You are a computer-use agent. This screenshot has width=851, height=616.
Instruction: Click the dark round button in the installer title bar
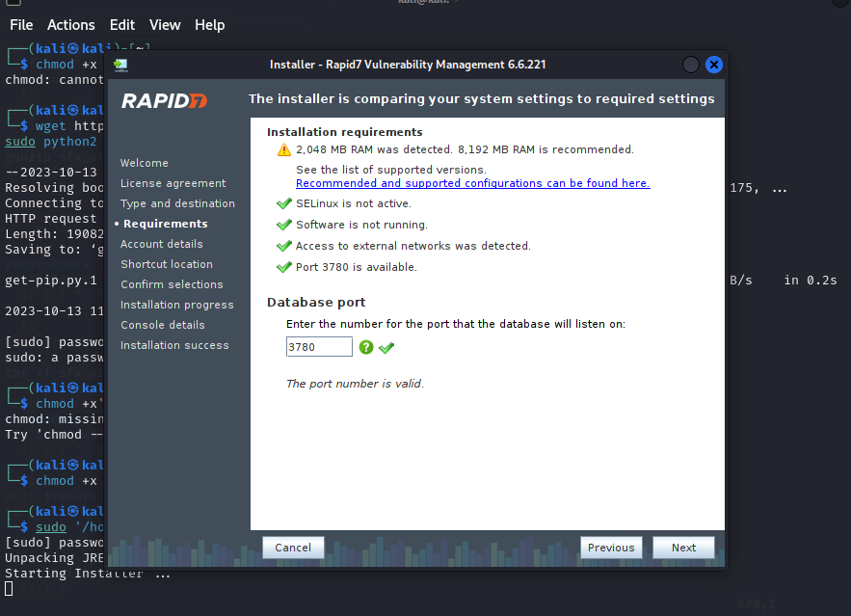tap(690, 66)
